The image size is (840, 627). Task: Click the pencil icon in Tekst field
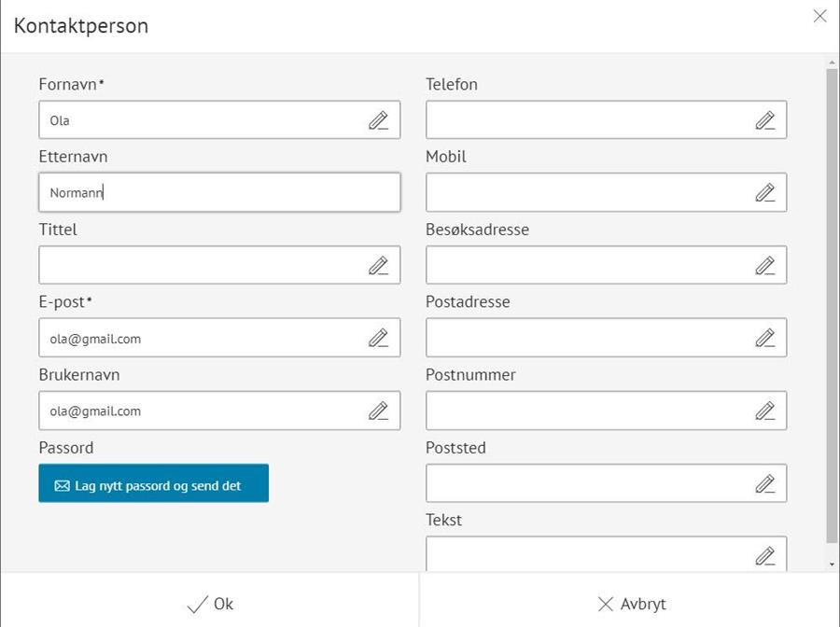pos(765,556)
